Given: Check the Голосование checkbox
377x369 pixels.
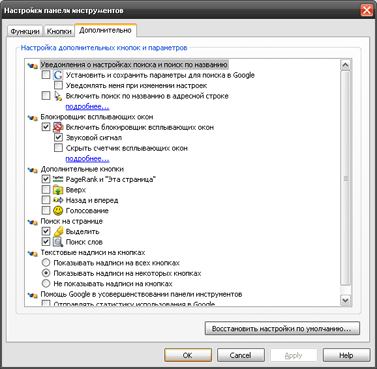Looking at the screenshot, I should [46, 210].
